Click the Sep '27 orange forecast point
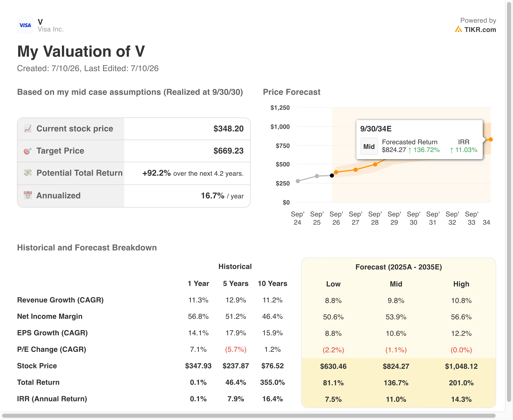 [356, 170]
